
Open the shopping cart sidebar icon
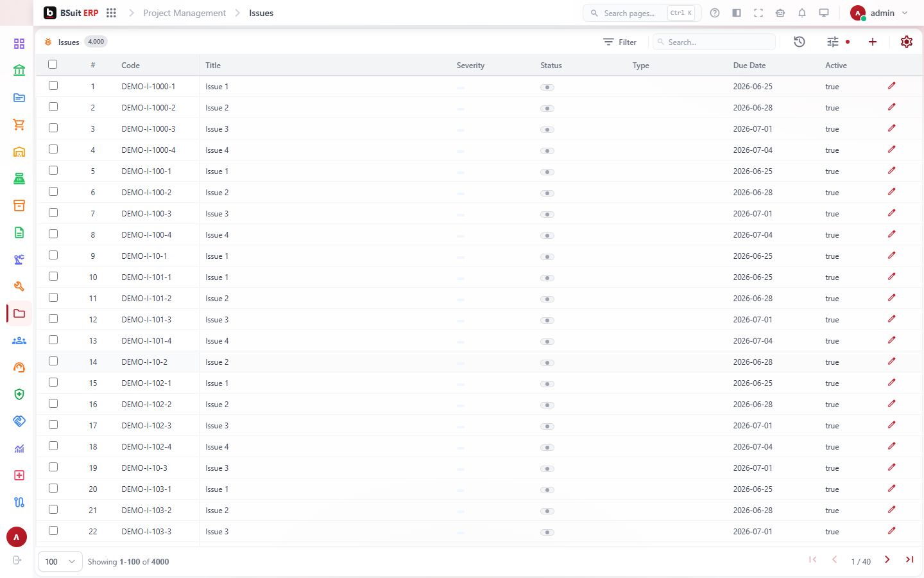click(19, 125)
